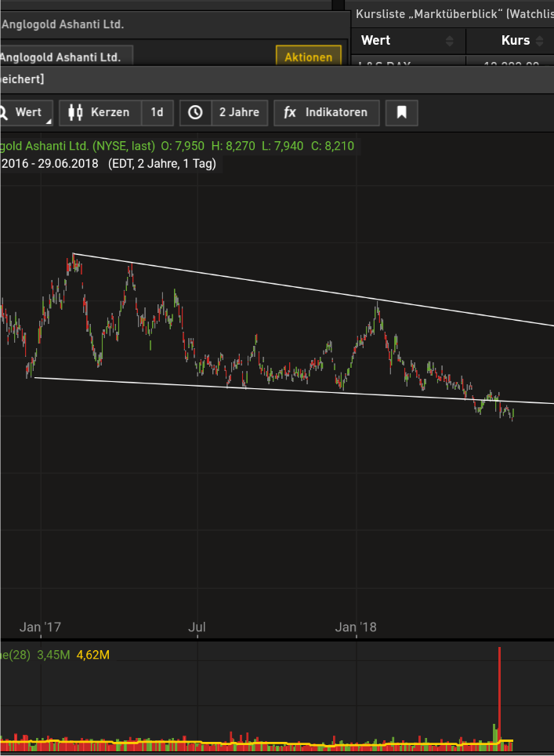Click the lower white trendline on chart
Screen dimensions: 554x756
(235, 387)
